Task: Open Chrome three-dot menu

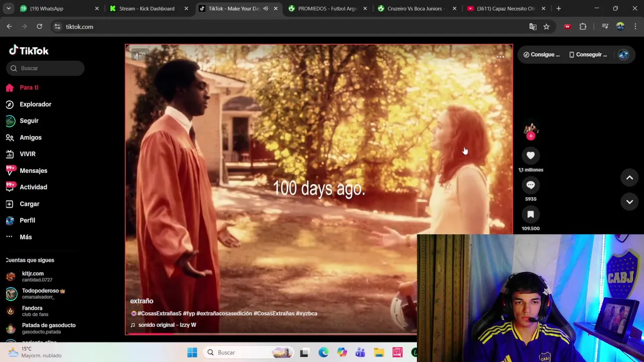Action: [635, 27]
